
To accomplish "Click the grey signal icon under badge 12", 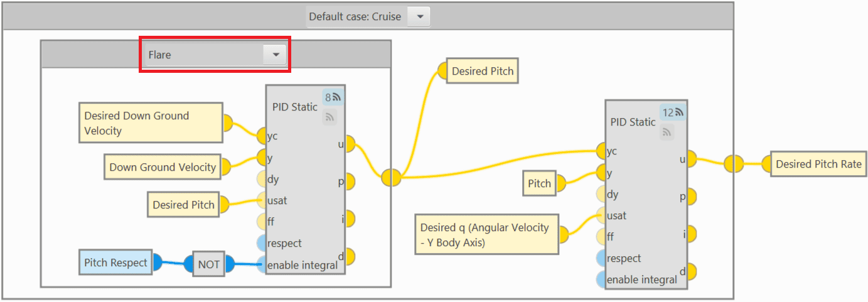I will [x=668, y=131].
